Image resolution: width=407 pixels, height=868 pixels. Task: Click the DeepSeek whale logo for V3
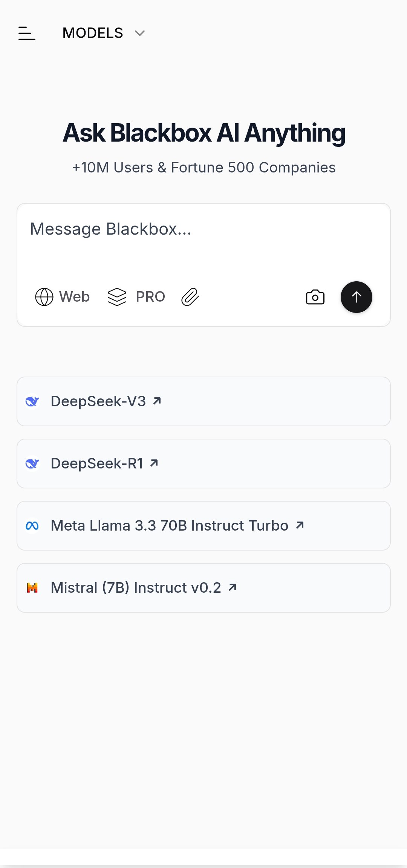pos(32,401)
